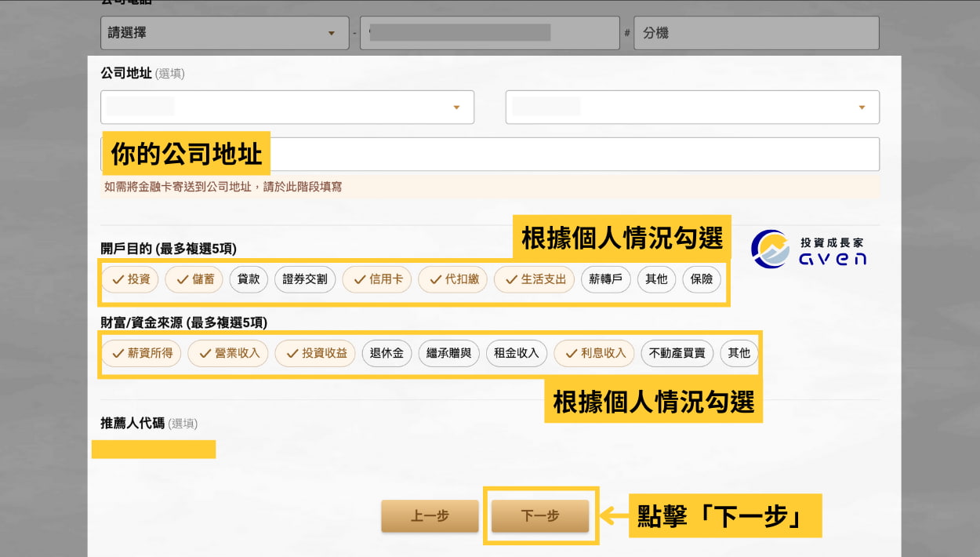Select the 退休金 fund source
This screenshot has height=557, width=980.
point(387,353)
